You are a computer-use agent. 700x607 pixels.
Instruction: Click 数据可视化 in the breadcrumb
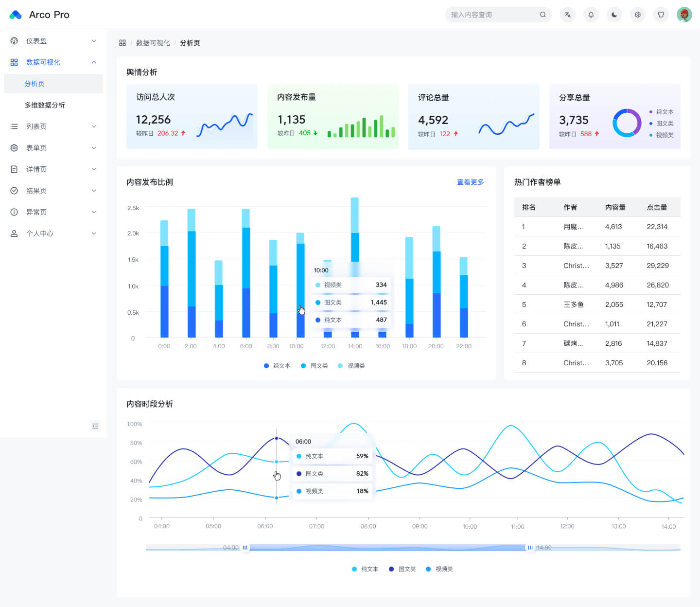tap(153, 43)
